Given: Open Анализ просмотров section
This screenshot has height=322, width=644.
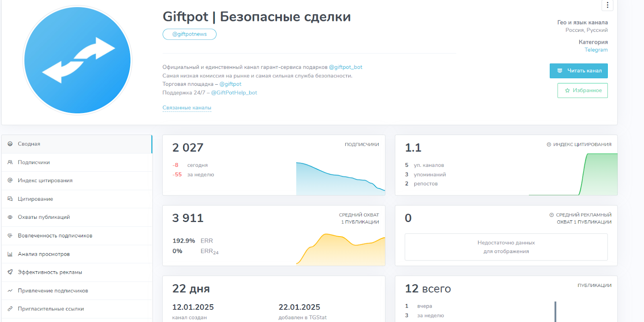Looking at the screenshot, I should coord(76,254).
